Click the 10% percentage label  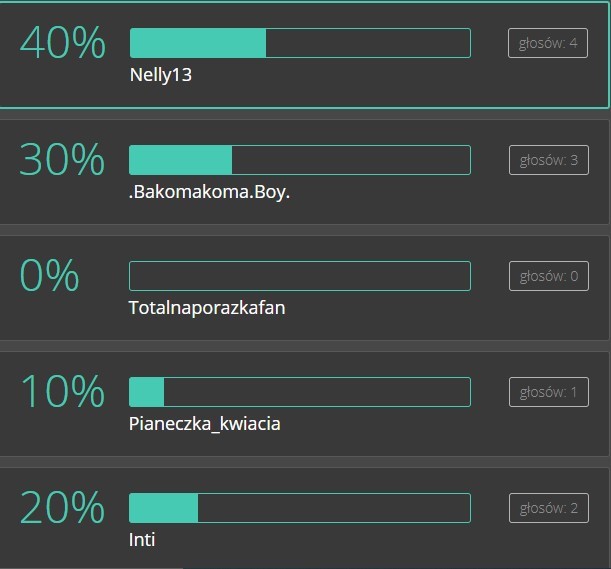click(x=62, y=392)
